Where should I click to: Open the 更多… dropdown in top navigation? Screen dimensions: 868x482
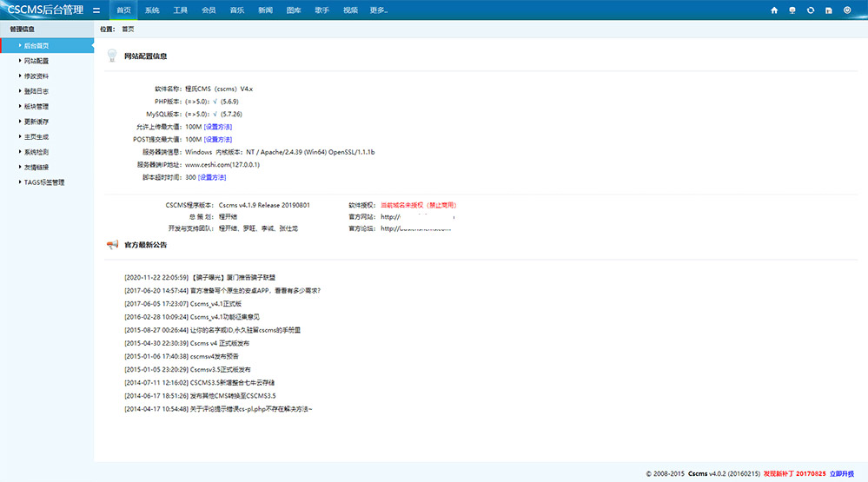click(378, 10)
